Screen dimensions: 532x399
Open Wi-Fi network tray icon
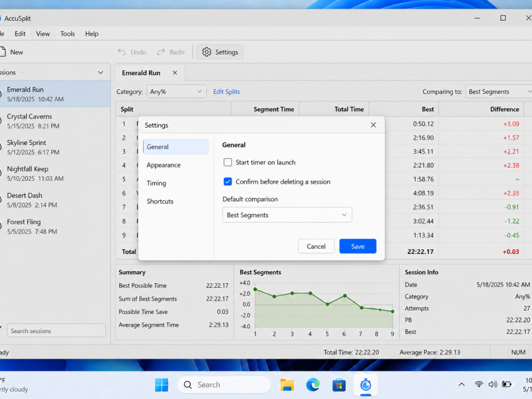coord(479,384)
